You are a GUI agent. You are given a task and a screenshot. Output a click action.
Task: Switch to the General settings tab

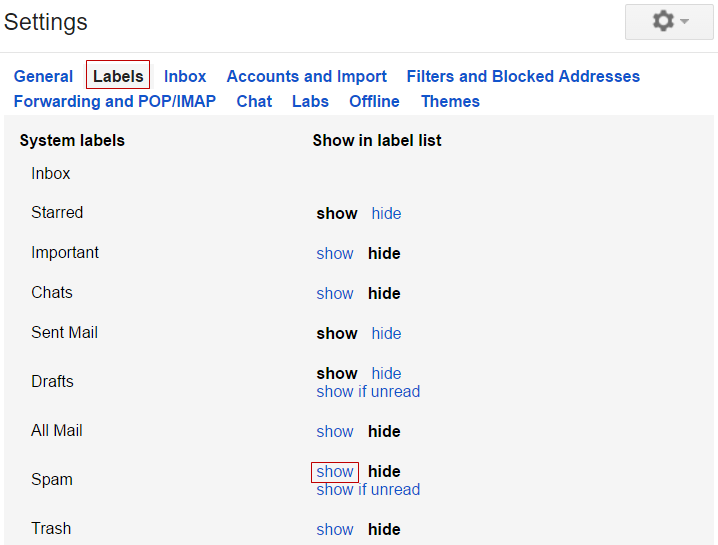coord(43,76)
